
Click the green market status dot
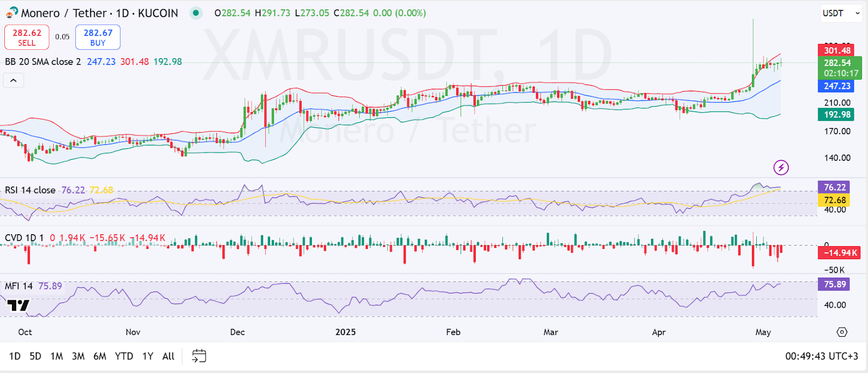click(x=196, y=13)
